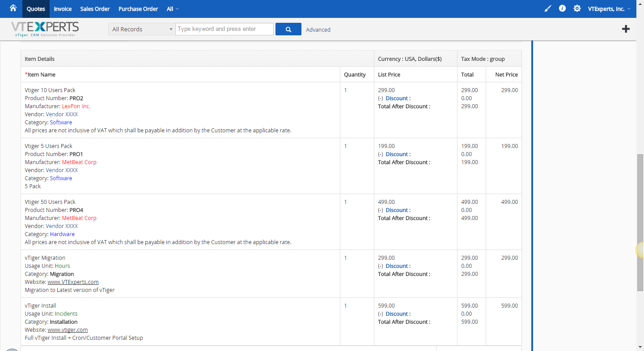Click 'Migration to Latest version of vTiger' text

(x=70, y=290)
